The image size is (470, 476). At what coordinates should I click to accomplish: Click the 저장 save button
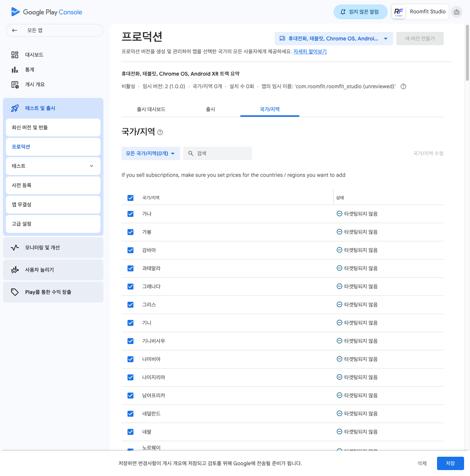click(x=450, y=463)
